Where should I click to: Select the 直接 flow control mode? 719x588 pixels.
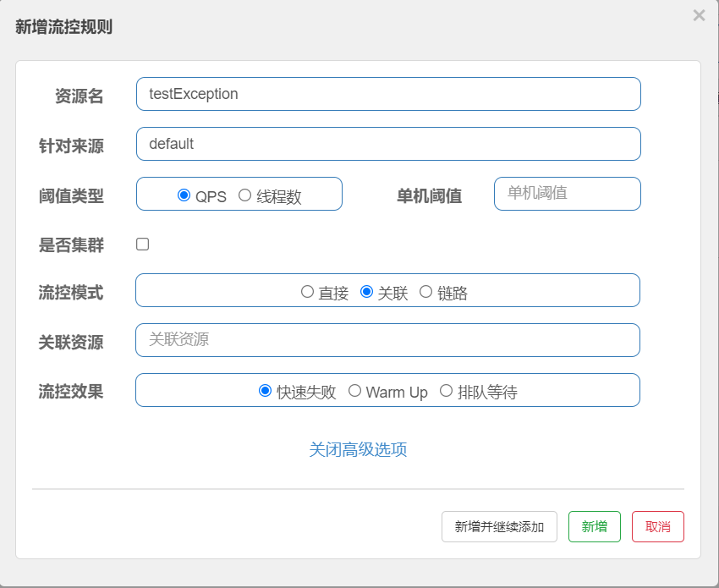tap(307, 291)
